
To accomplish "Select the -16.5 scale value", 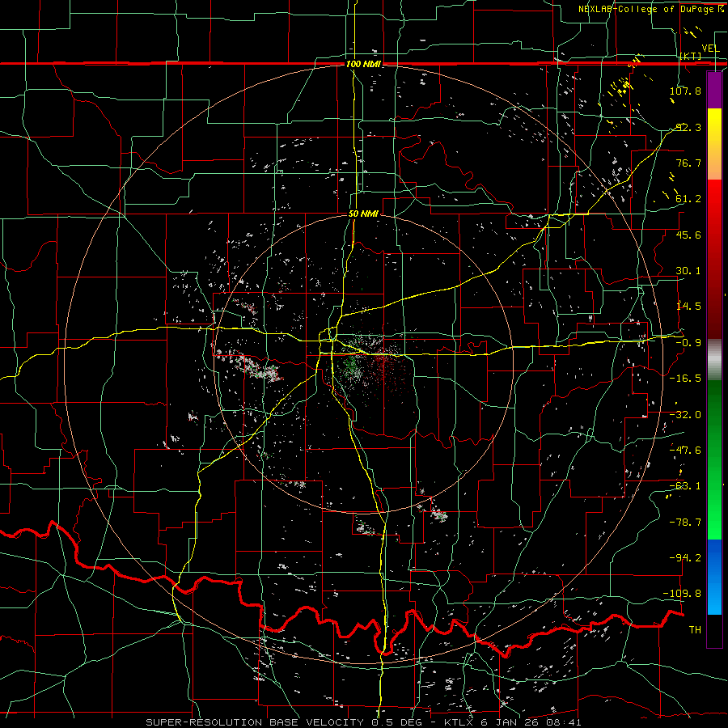I will pos(685,379).
